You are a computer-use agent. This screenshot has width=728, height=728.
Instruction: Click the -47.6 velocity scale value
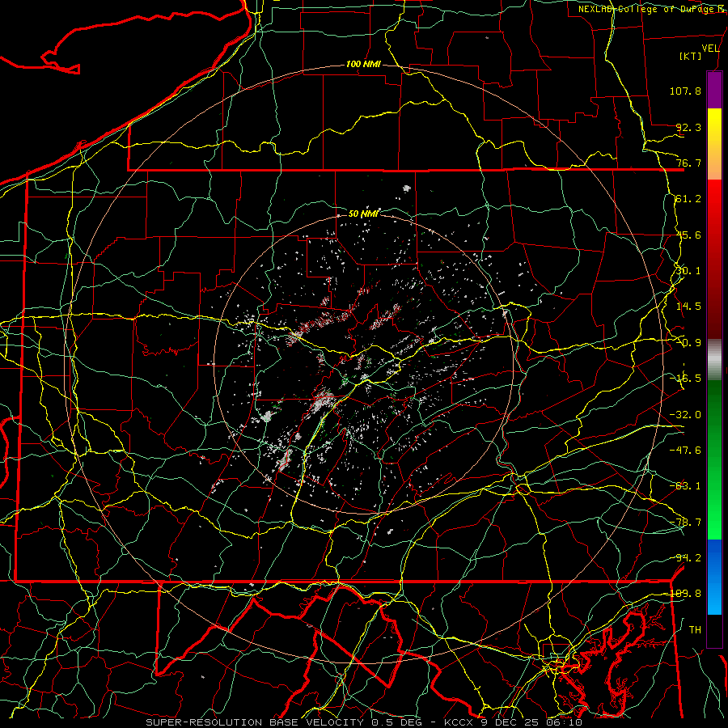[685, 451]
